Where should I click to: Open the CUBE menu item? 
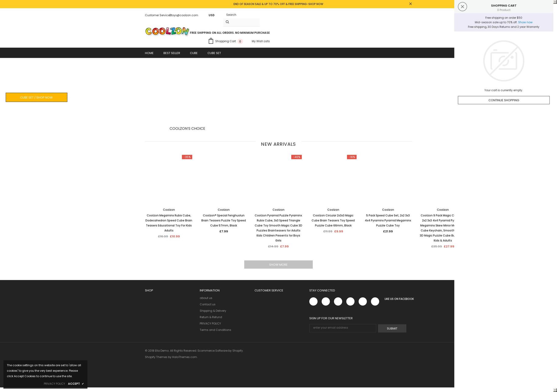[194, 53]
